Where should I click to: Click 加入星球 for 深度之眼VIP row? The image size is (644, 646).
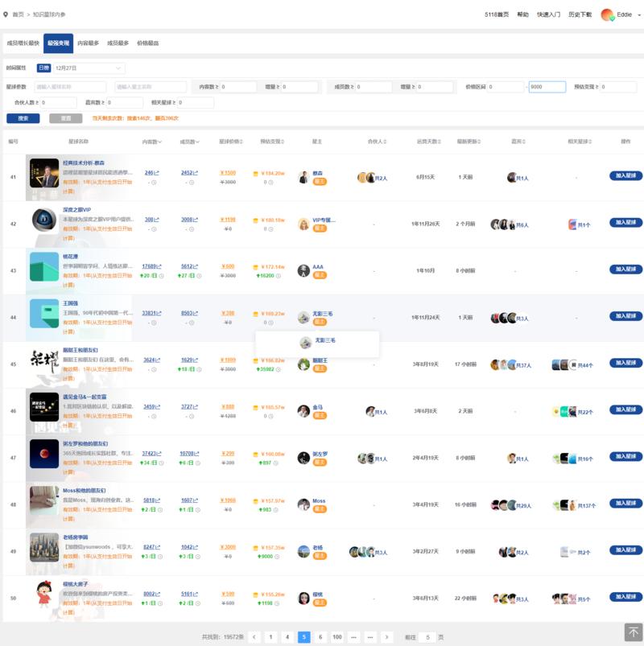(x=625, y=223)
